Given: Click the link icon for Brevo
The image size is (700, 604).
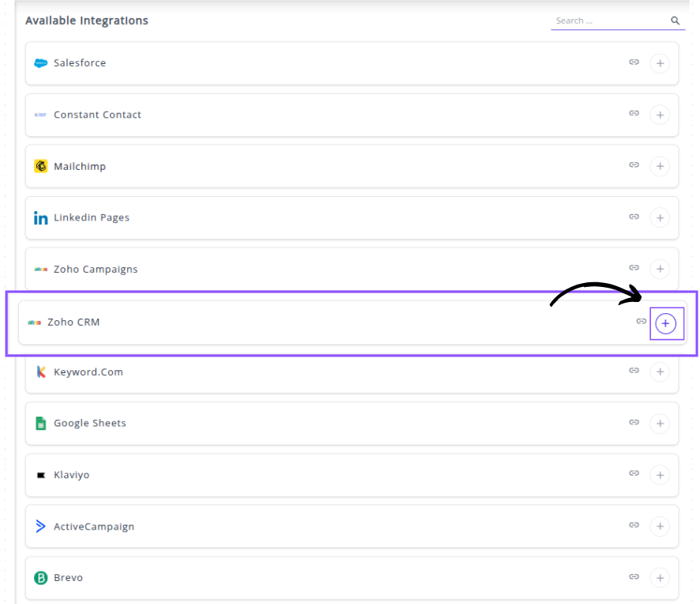Looking at the screenshot, I should 634,577.
